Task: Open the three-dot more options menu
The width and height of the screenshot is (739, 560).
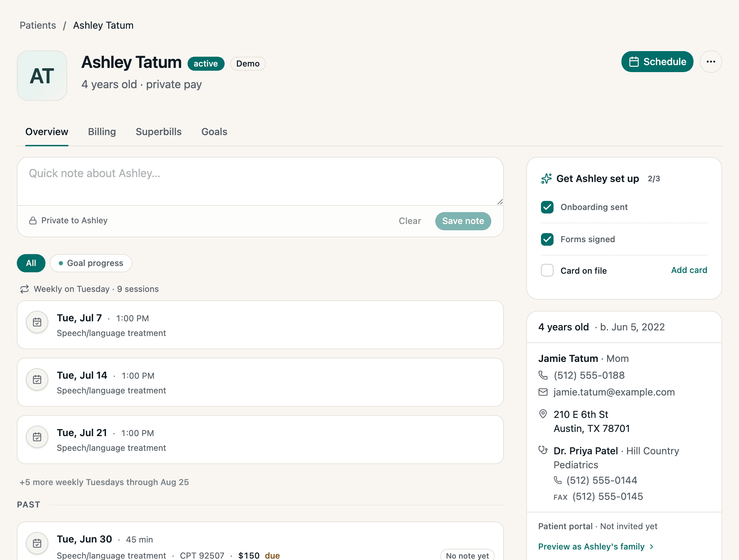Action: pos(711,62)
